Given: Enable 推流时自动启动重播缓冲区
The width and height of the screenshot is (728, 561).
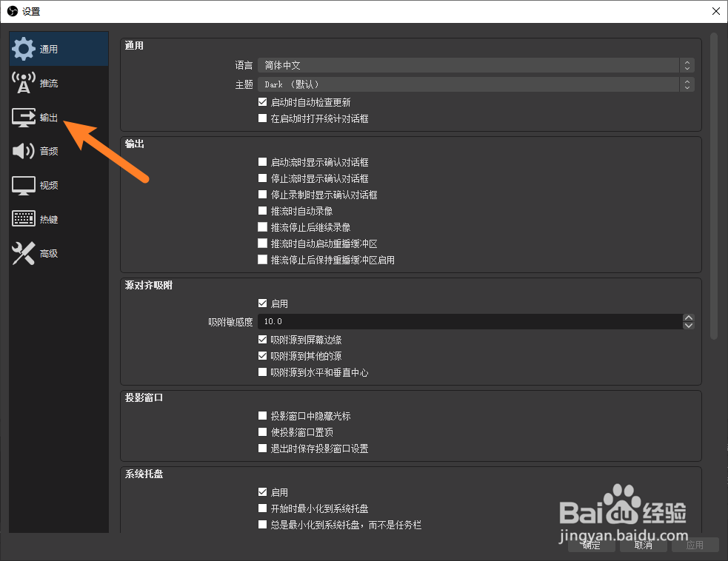Looking at the screenshot, I should coord(262,243).
